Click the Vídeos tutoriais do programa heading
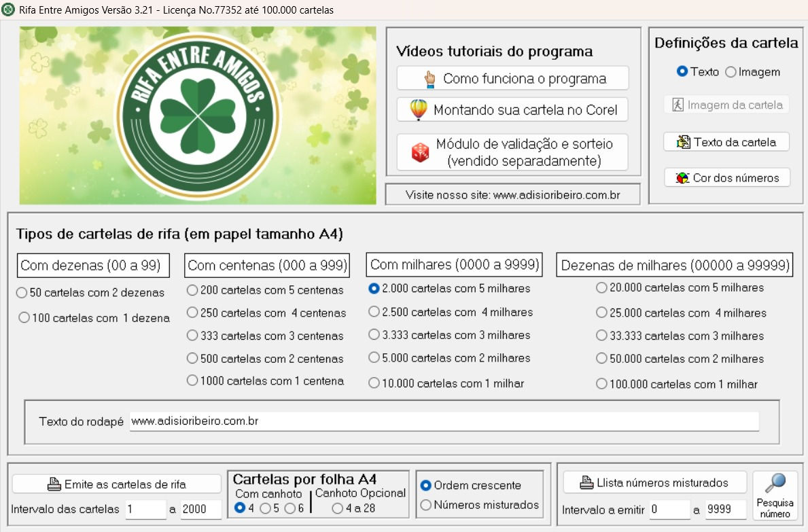808x532 pixels. (495, 52)
